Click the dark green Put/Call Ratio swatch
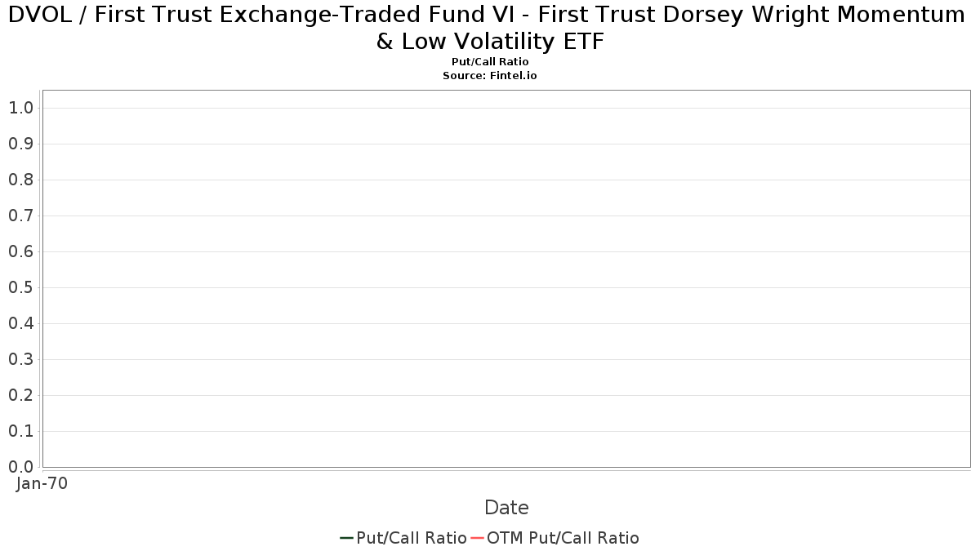 tap(346, 538)
